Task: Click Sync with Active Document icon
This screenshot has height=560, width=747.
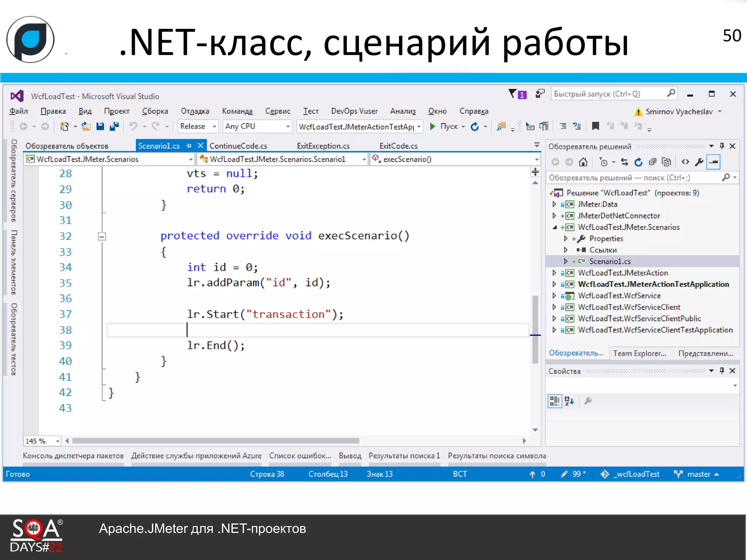Action: (x=624, y=162)
